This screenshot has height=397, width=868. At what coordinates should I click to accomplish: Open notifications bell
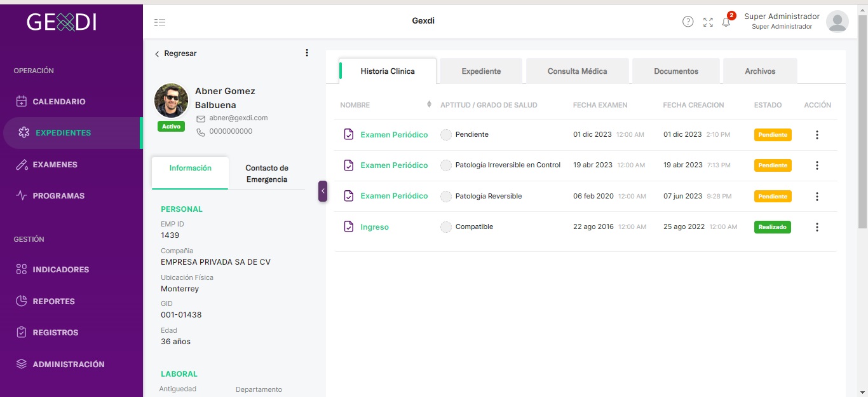click(x=726, y=22)
